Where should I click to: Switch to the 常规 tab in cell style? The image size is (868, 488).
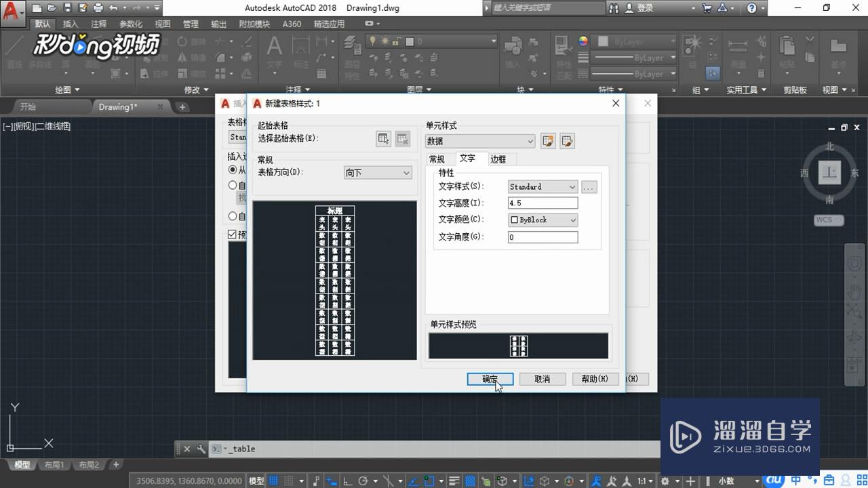click(437, 159)
